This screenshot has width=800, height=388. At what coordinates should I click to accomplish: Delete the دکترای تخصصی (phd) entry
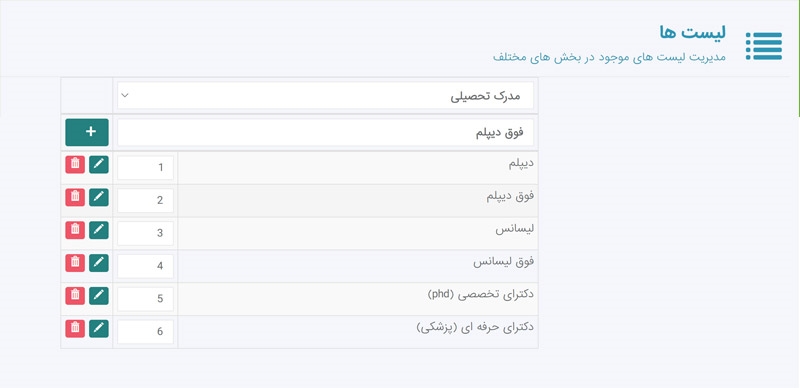click(x=75, y=296)
